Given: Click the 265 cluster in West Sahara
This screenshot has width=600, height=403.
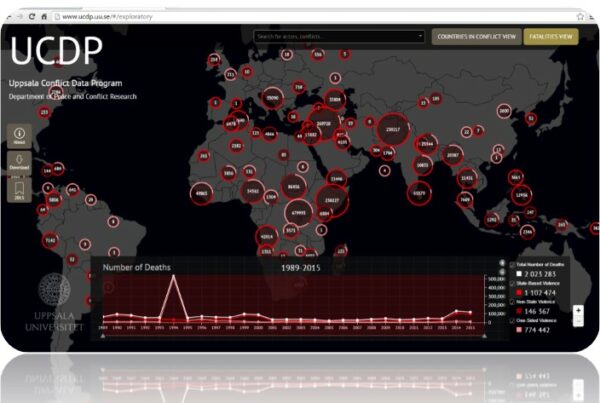Looking at the screenshot, I should point(204,156).
